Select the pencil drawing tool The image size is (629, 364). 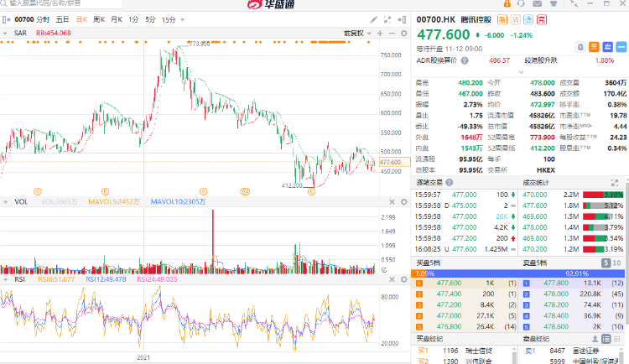tap(373, 19)
